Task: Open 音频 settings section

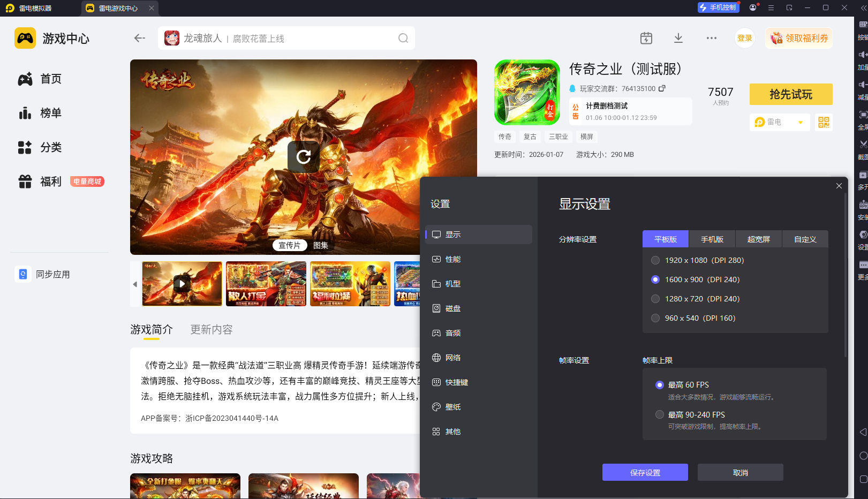Action: [479, 333]
